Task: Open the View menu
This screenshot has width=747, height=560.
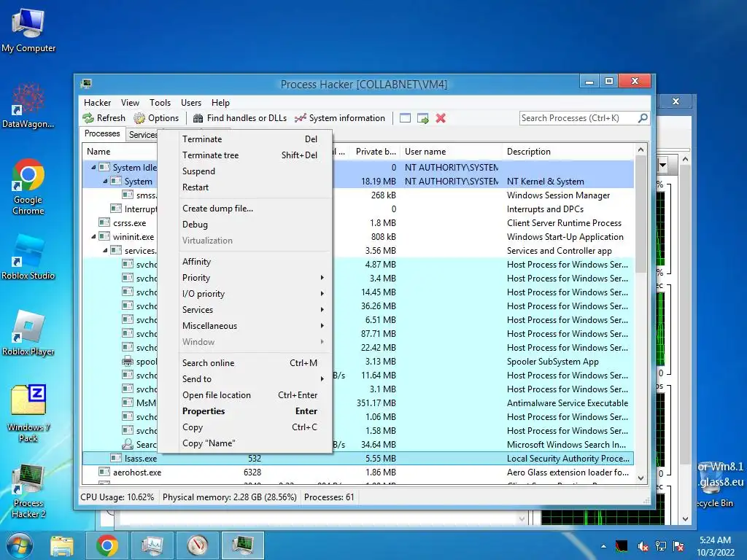Action: [130, 103]
